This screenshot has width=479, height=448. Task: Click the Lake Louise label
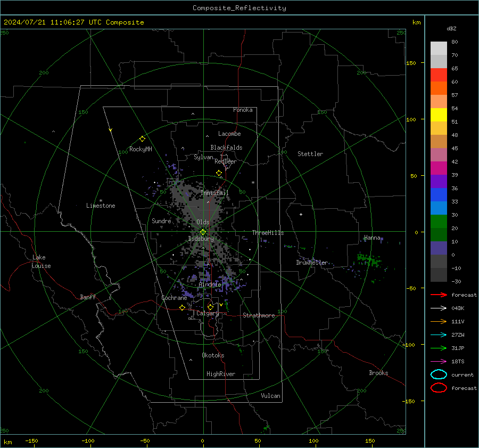[41, 262]
